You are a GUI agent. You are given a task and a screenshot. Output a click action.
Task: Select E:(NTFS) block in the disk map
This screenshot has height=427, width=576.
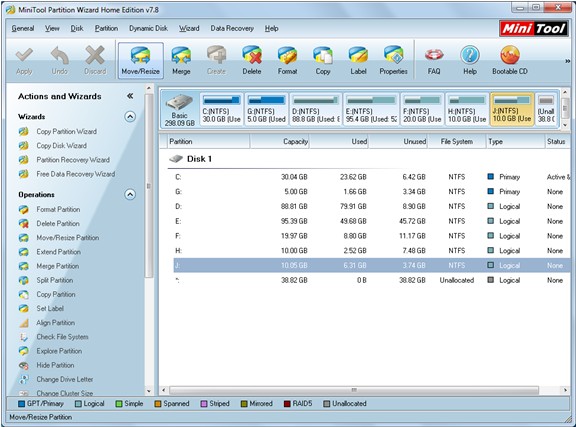point(371,110)
